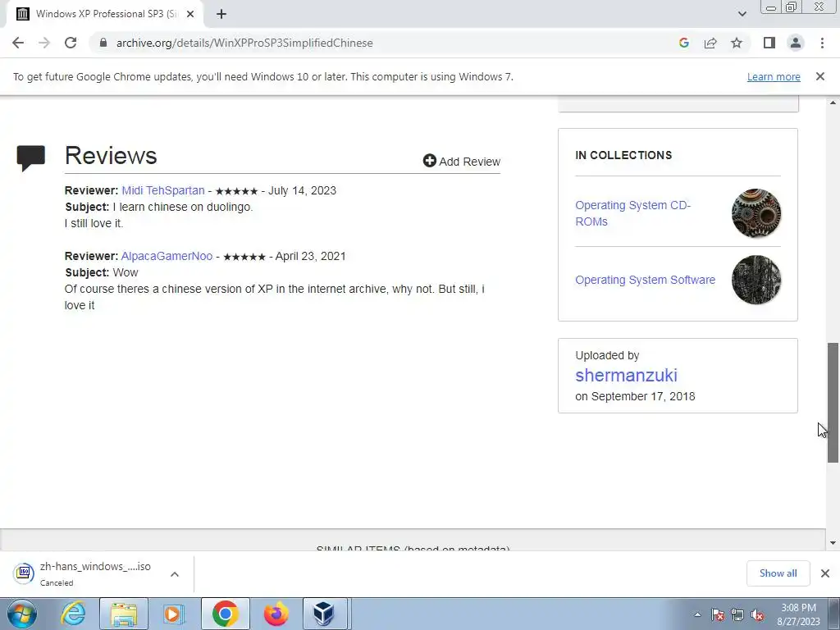Viewport: 840px width, 630px height.
Task: Click the scrollbar down arrow
Action: (x=833, y=543)
